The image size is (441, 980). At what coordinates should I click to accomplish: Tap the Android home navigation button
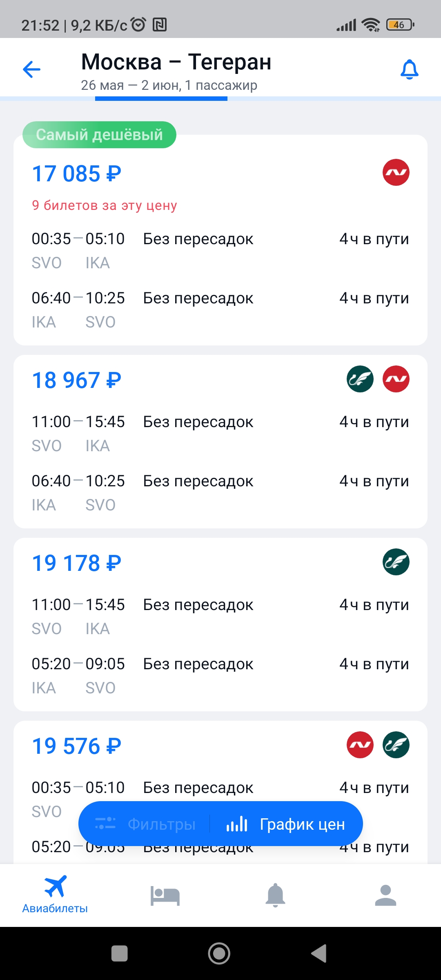pos(219,953)
